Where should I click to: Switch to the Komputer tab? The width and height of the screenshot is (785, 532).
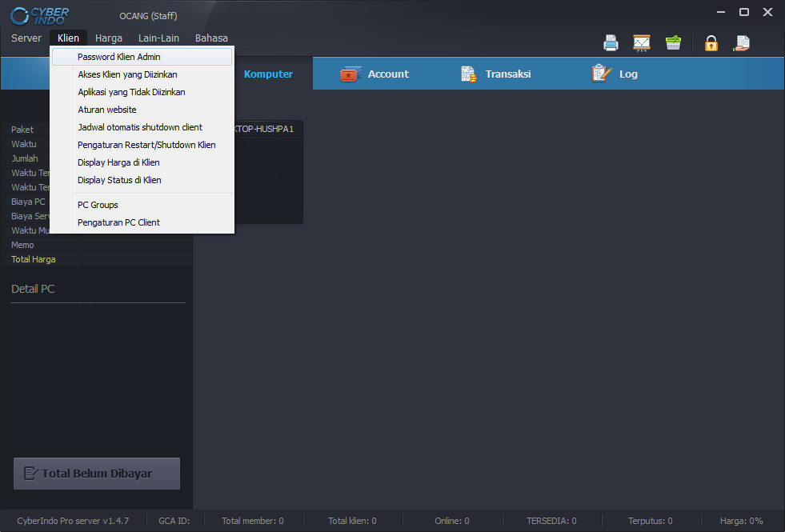tap(268, 74)
